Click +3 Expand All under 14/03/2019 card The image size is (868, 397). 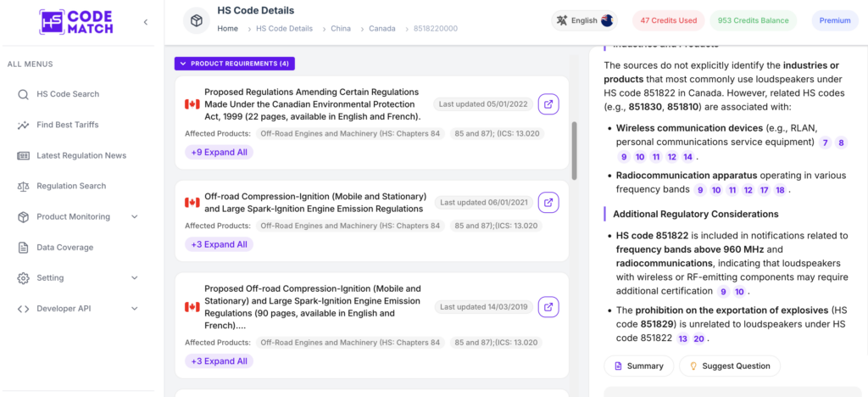[220, 361]
